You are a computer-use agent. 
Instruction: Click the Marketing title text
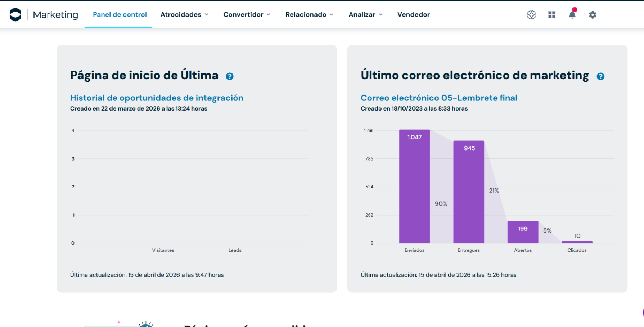click(55, 15)
